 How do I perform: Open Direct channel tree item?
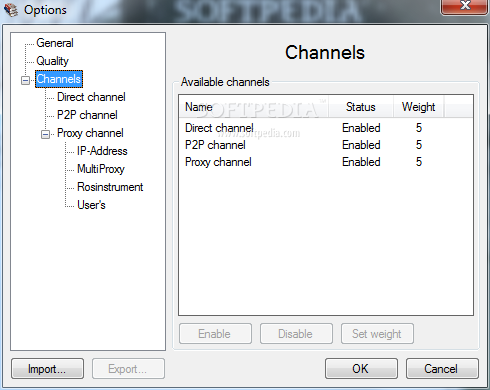91,97
